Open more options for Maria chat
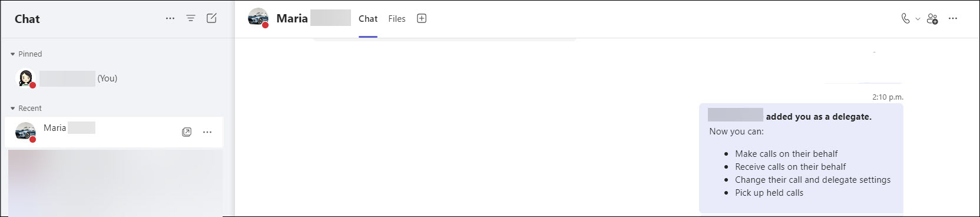 (207, 132)
